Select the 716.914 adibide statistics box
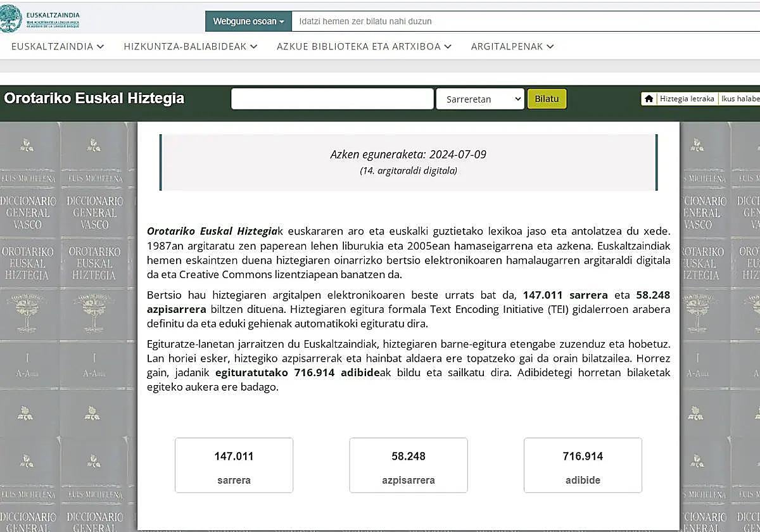Screen dimensions: 760x532 tap(583, 465)
